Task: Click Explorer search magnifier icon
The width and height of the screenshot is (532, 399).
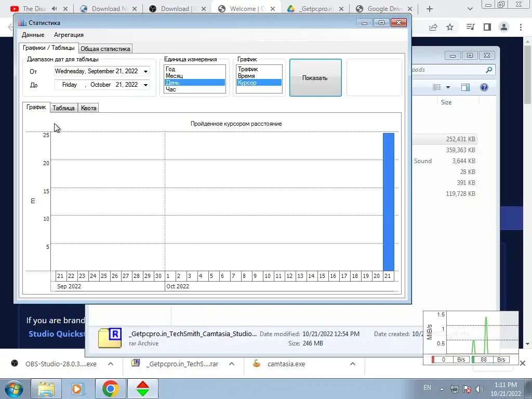Action: pyautogui.click(x=489, y=70)
